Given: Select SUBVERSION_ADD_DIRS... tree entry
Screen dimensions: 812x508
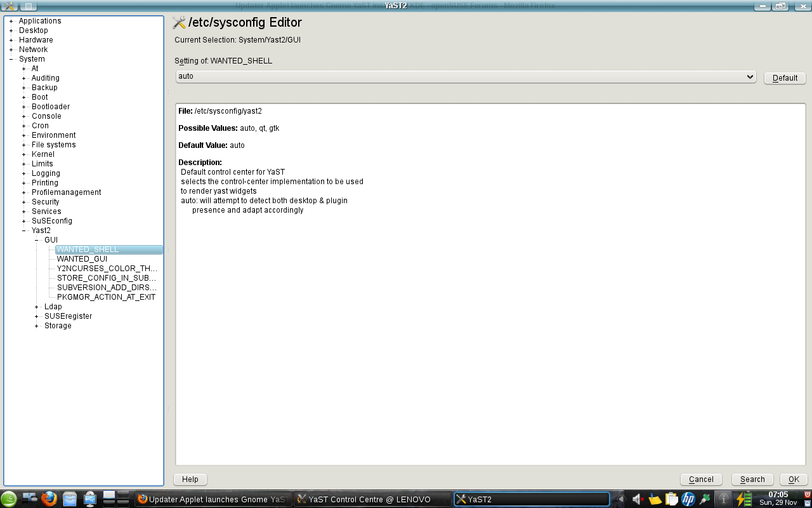Looking at the screenshot, I should click(107, 288).
